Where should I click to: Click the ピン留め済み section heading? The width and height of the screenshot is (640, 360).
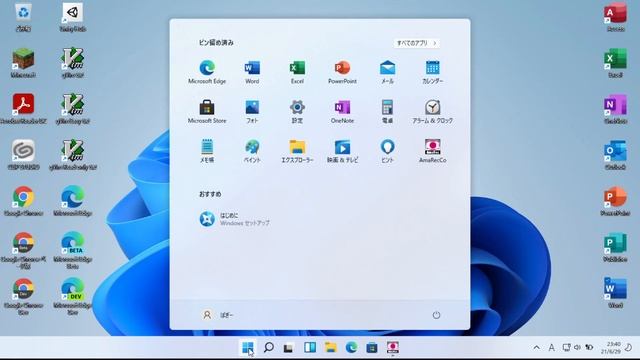click(216, 42)
